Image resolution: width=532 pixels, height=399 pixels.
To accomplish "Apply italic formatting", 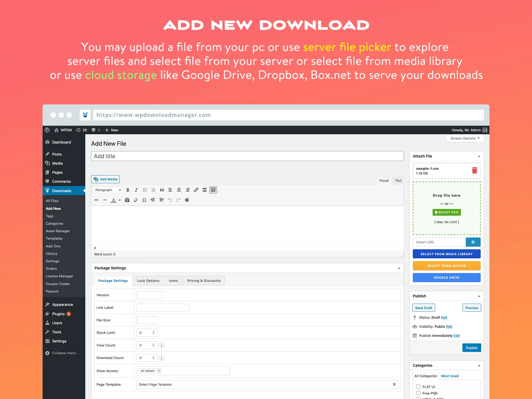I will point(136,190).
